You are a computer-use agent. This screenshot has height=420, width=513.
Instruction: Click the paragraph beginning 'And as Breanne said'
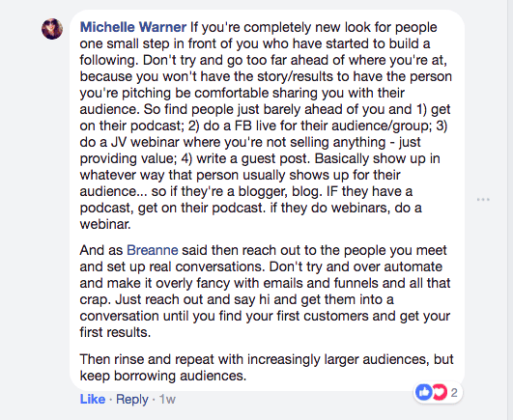click(x=267, y=292)
